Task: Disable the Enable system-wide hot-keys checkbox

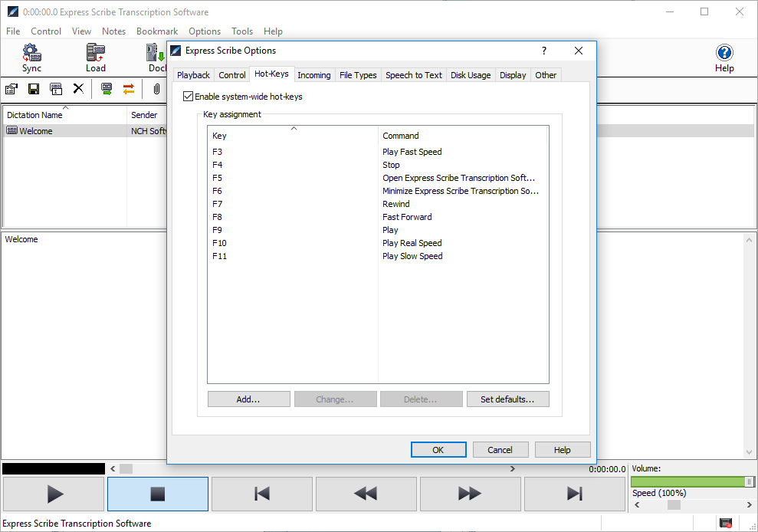Action: pos(188,96)
